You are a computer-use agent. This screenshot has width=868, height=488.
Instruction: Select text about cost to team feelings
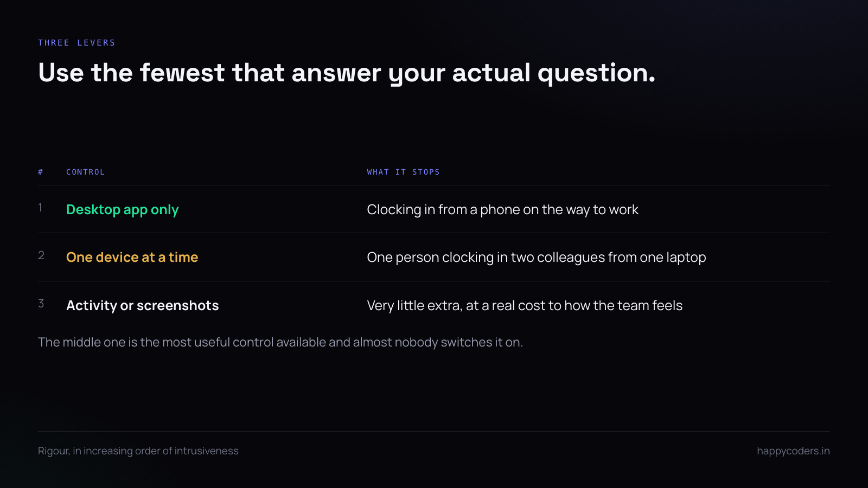click(524, 306)
